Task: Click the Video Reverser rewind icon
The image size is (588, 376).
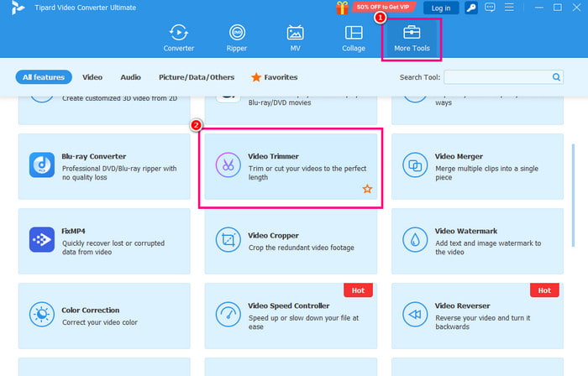Action: (x=415, y=314)
